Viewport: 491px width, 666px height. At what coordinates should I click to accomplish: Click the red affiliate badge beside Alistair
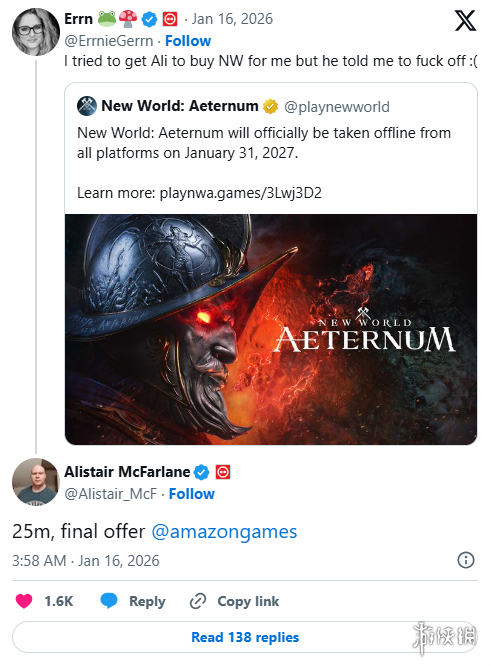tap(223, 472)
